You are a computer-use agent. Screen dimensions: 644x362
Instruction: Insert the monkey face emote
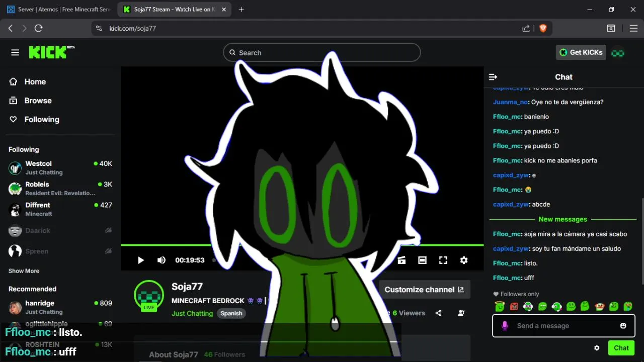click(x=599, y=306)
